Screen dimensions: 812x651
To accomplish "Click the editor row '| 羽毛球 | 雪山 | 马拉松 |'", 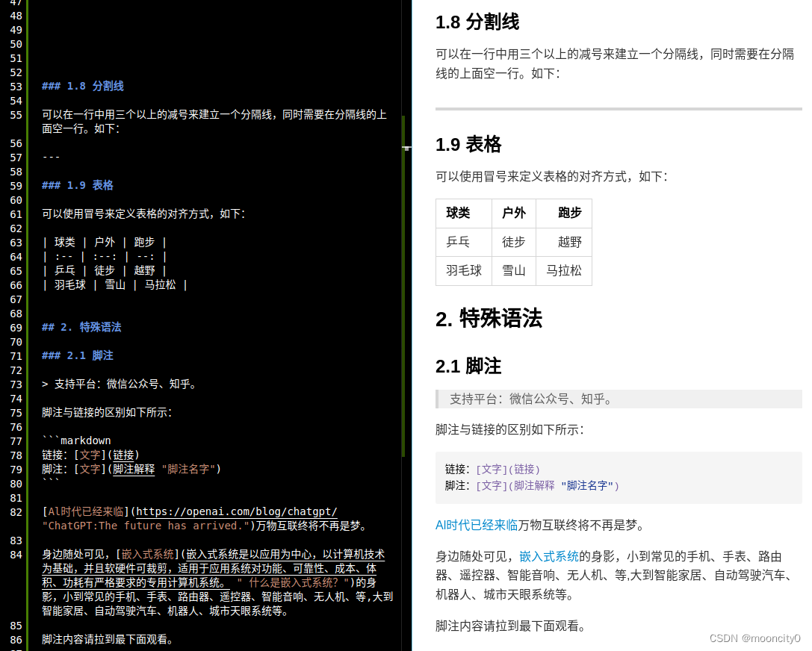I will pos(115,284).
